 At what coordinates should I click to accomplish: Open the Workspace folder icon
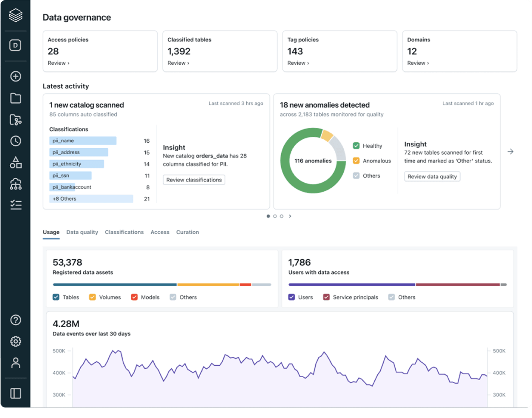(x=16, y=98)
